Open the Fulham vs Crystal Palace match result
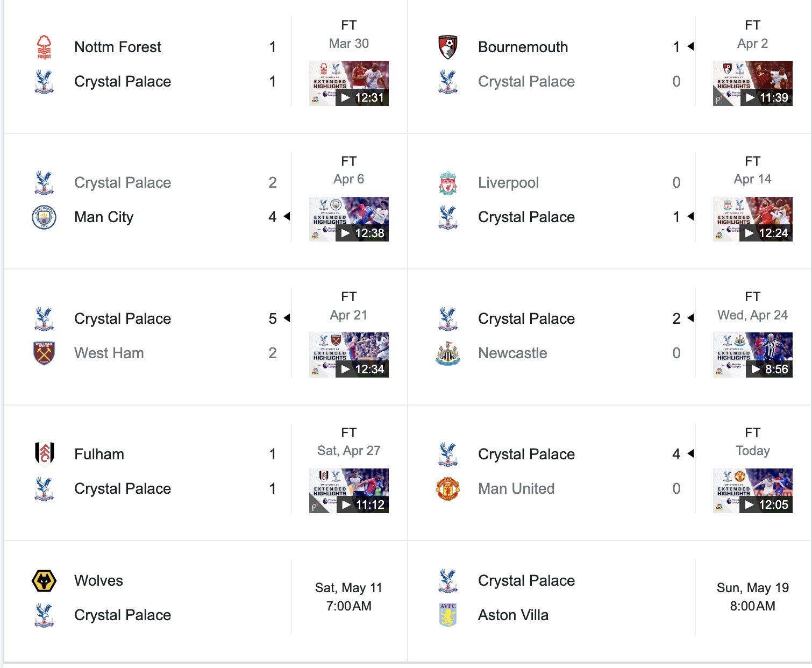The height and width of the screenshot is (668, 812). click(x=206, y=472)
